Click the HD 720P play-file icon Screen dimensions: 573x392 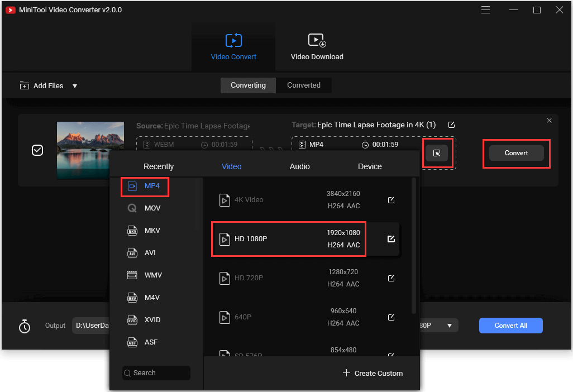click(225, 279)
